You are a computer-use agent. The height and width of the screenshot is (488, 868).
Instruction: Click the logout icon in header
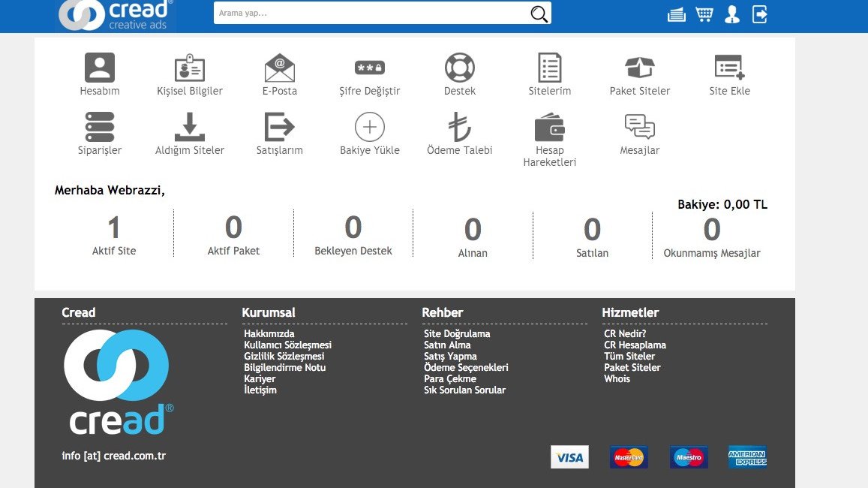[760, 14]
